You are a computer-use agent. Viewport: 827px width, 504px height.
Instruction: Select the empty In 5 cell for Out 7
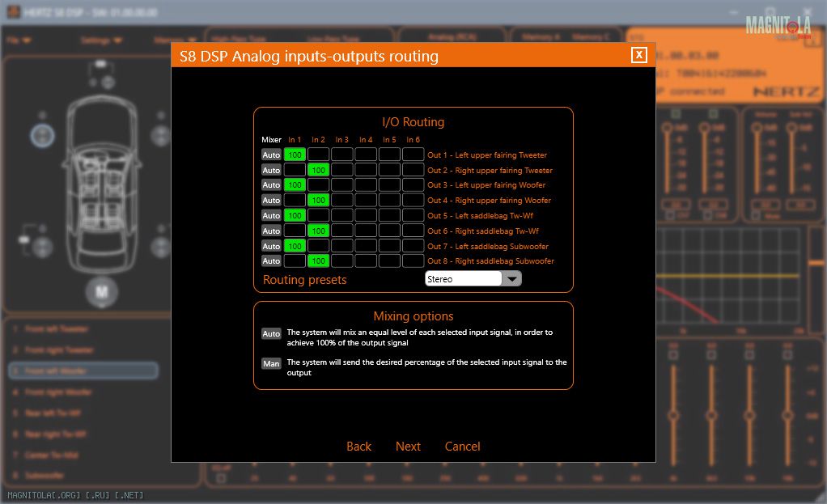click(x=389, y=246)
